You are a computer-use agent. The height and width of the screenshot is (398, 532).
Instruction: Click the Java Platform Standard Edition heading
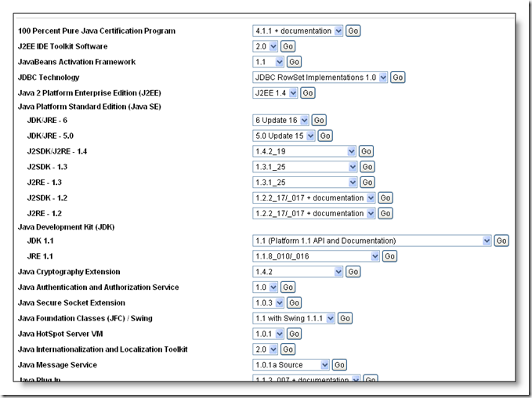point(89,107)
